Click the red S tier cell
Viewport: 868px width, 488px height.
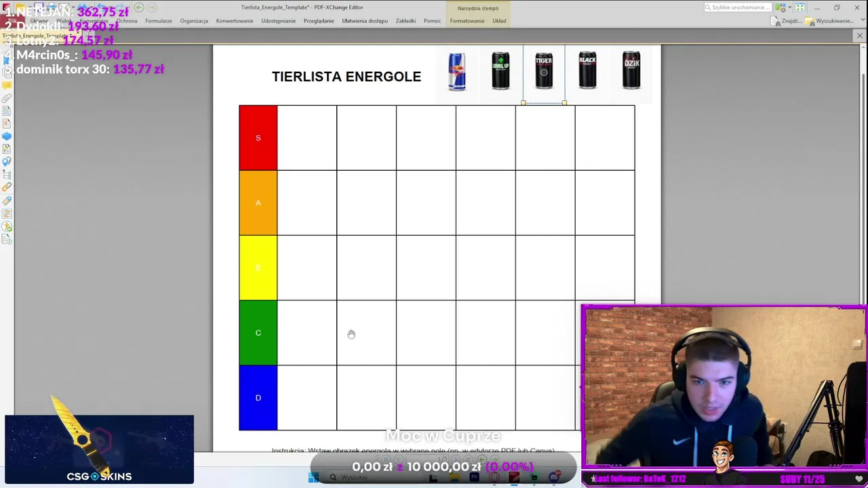click(x=258, y=138)
